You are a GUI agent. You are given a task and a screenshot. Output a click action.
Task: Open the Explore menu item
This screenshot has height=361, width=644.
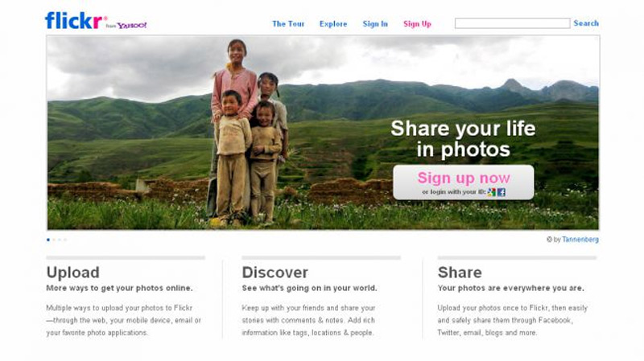click(333, 24)
